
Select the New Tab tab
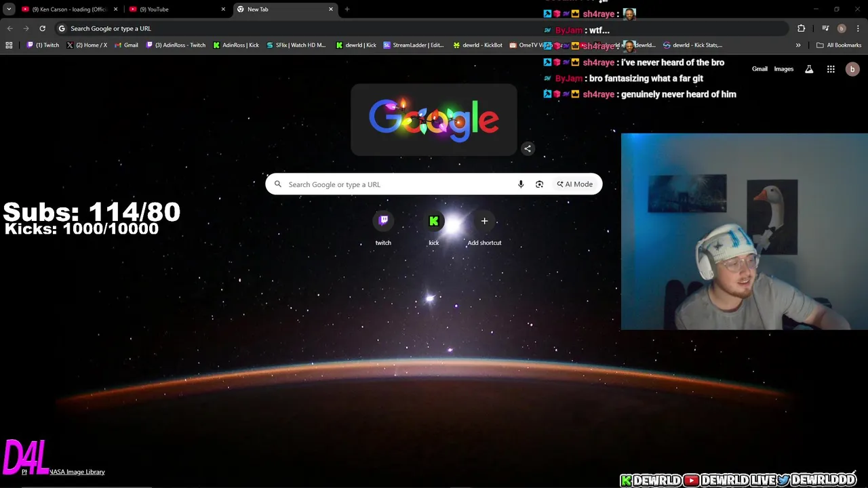click(285, 9)
